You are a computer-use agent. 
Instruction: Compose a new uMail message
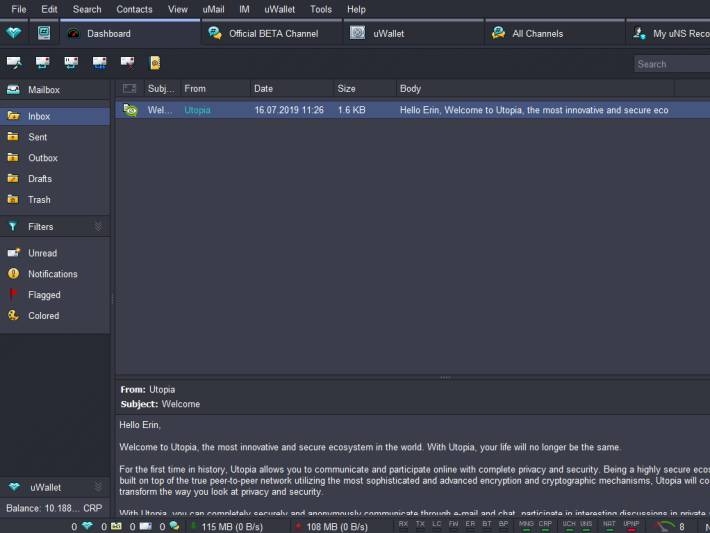point(14,62)
